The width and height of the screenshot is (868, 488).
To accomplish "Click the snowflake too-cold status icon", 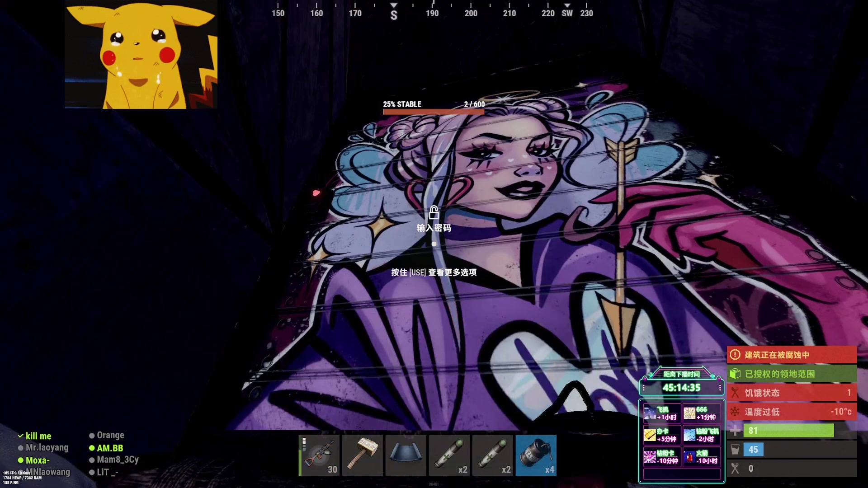I will tap(736, 412).
